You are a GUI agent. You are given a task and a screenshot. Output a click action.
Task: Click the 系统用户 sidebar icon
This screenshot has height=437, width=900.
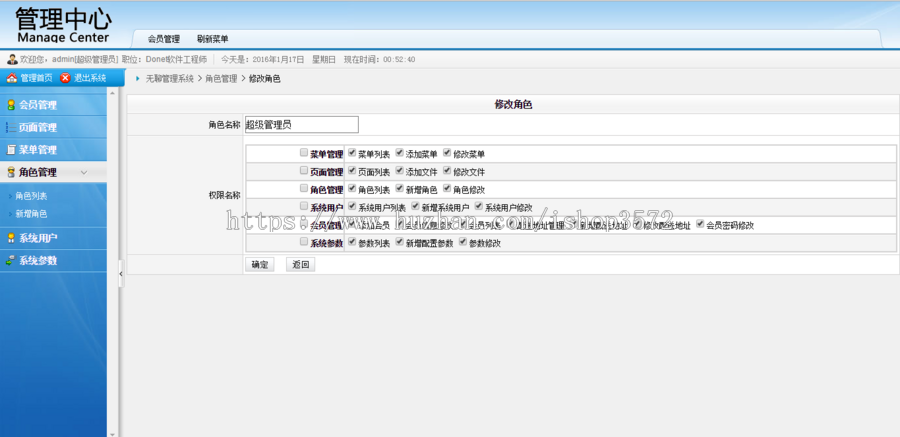pos(10,238)
